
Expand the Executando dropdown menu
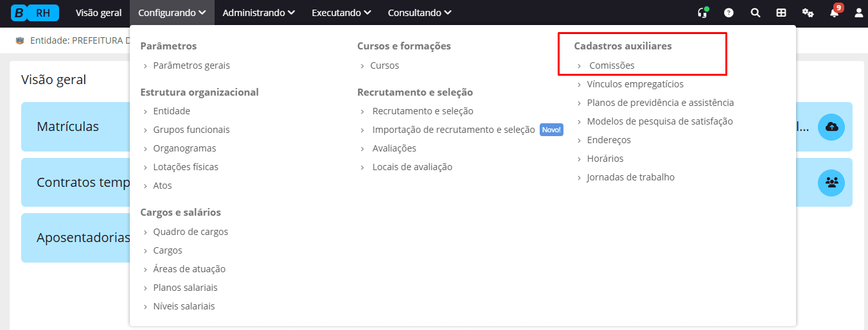pyautogui.click(x=341, y=12)
